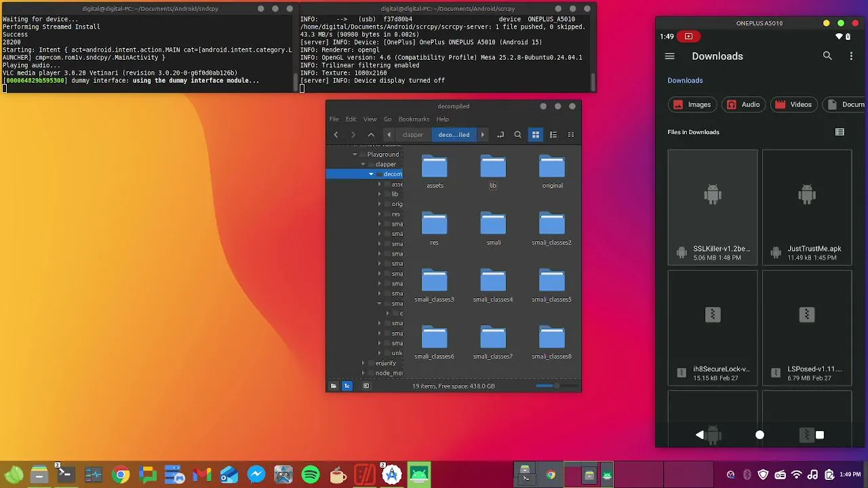
Task: Show tree view in file manager sidebar
Action: (x=347, y=386)
